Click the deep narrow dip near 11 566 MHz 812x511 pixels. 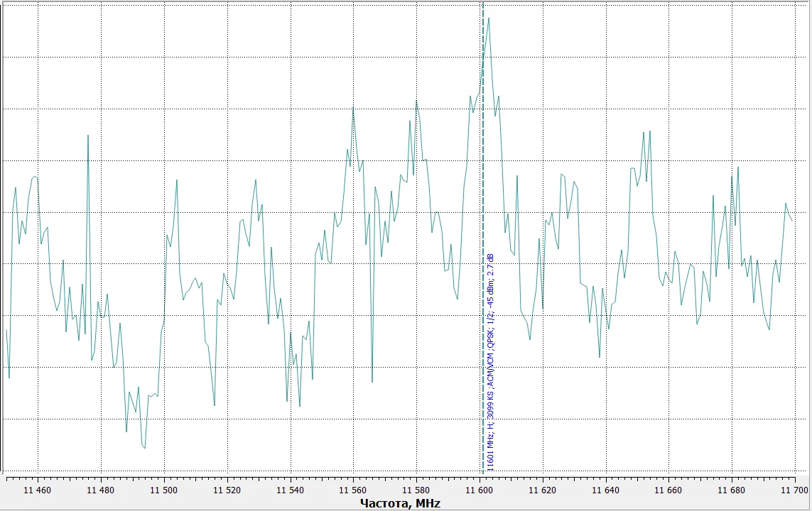372,382
